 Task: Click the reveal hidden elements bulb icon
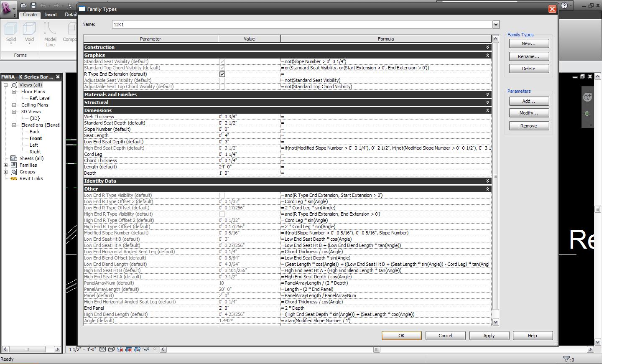click(154, 349)
